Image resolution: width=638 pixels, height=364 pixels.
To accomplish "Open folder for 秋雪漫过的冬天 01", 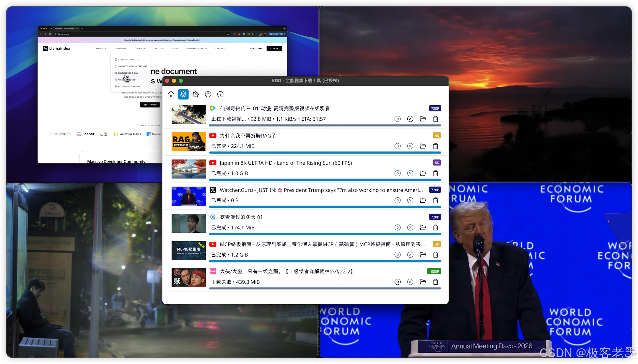I will coord(423,227).
